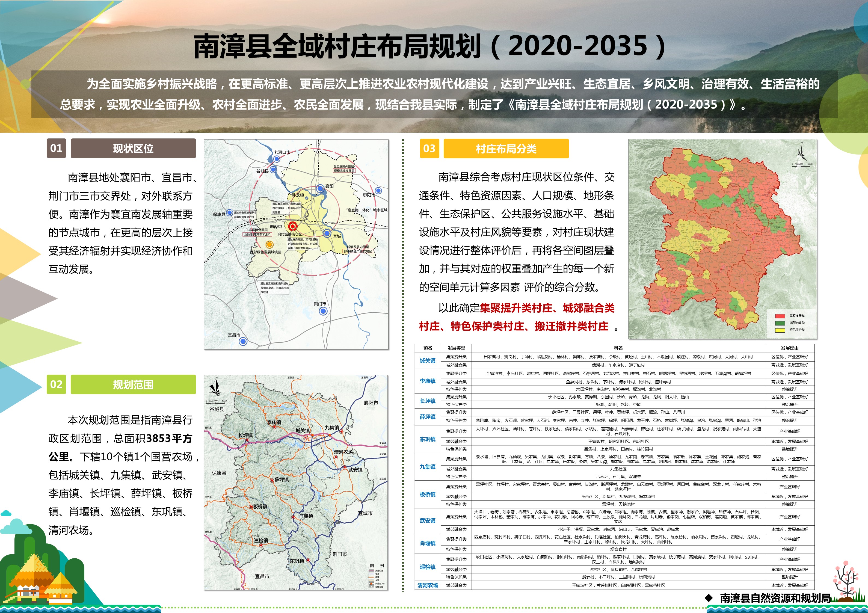Open the 现状区位 section header
The width and height of the screenshot is (868, 613).
coord(133,148)
